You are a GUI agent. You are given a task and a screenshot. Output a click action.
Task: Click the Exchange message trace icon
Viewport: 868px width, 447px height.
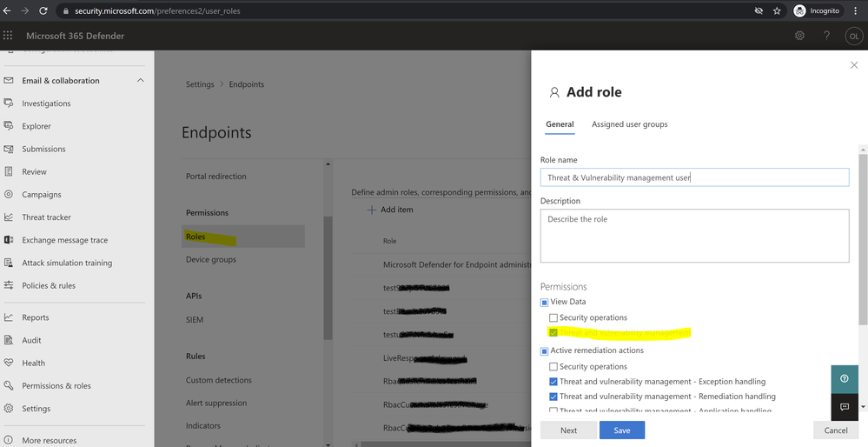coord(9,240)
